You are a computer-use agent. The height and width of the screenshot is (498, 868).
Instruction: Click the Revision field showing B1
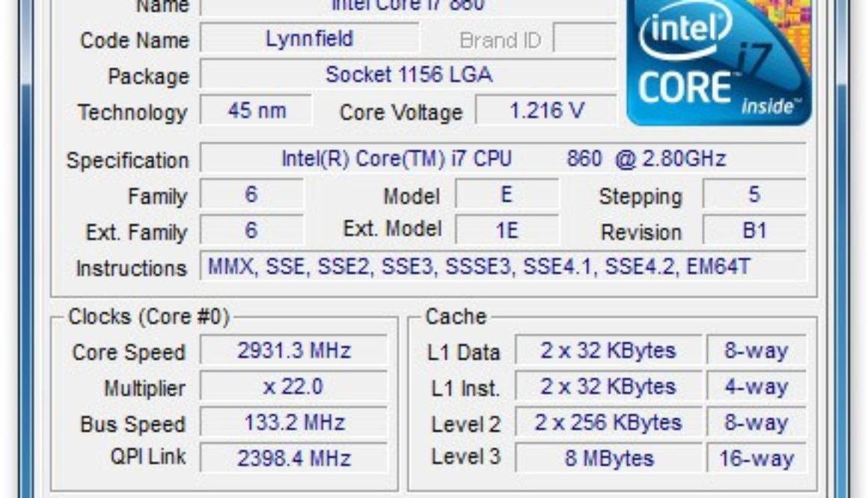(754, 231)
